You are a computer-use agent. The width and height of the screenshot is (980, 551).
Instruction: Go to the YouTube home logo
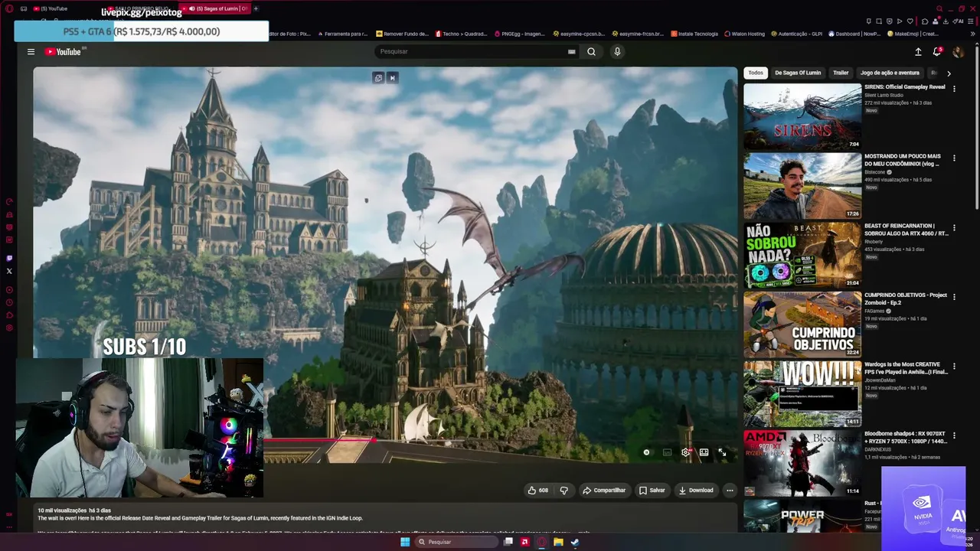[x=63, y=52]
